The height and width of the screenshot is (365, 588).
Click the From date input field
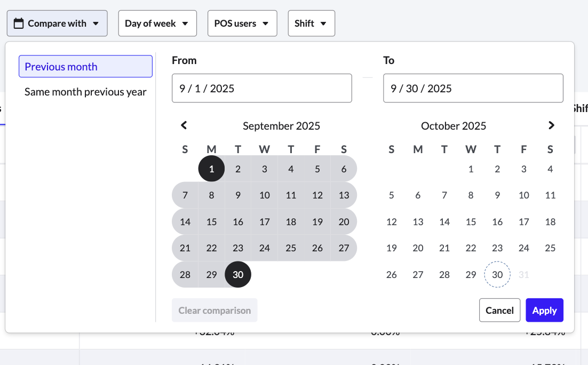click(x=261, y=88)
